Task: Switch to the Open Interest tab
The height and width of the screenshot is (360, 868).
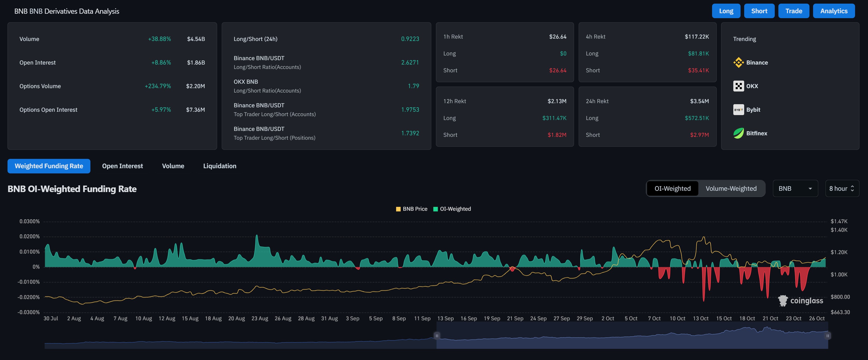Action: pos(122,166)
